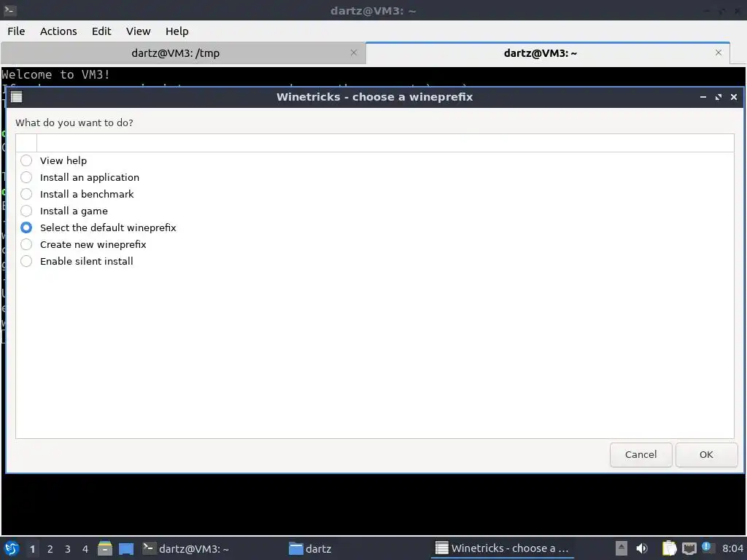This screenshot has height=560, width=747.
Task: Open the Edit menu
Action: click(x=101, y=31)
